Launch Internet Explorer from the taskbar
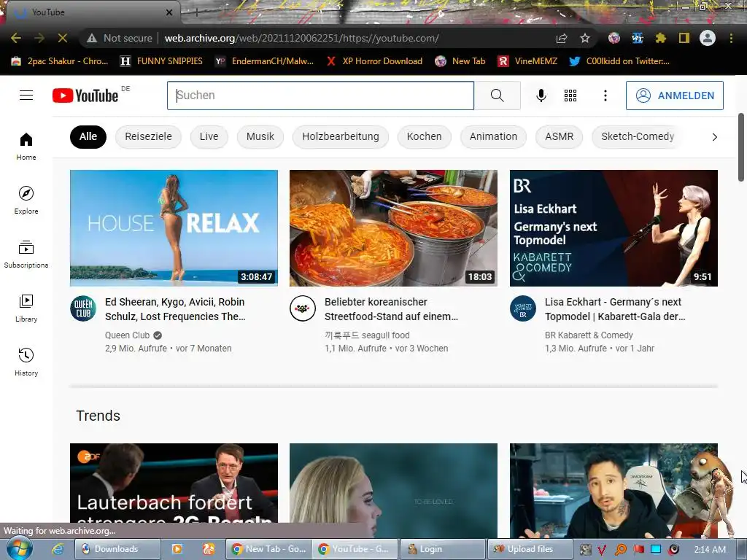 [58, 549]
